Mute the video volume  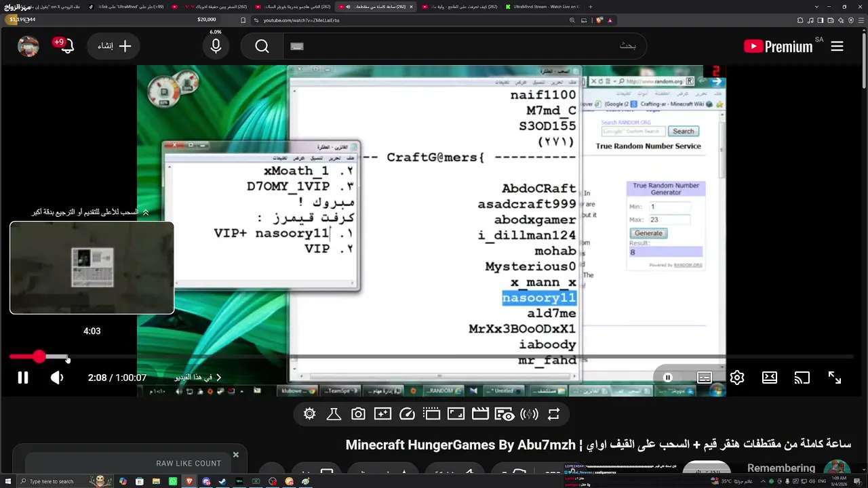tap(57, 378)
